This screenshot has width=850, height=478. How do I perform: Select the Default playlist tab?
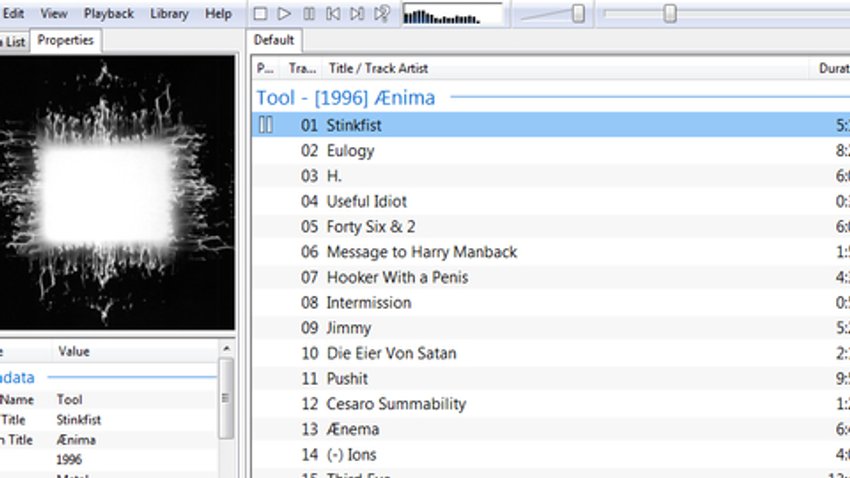274,40
